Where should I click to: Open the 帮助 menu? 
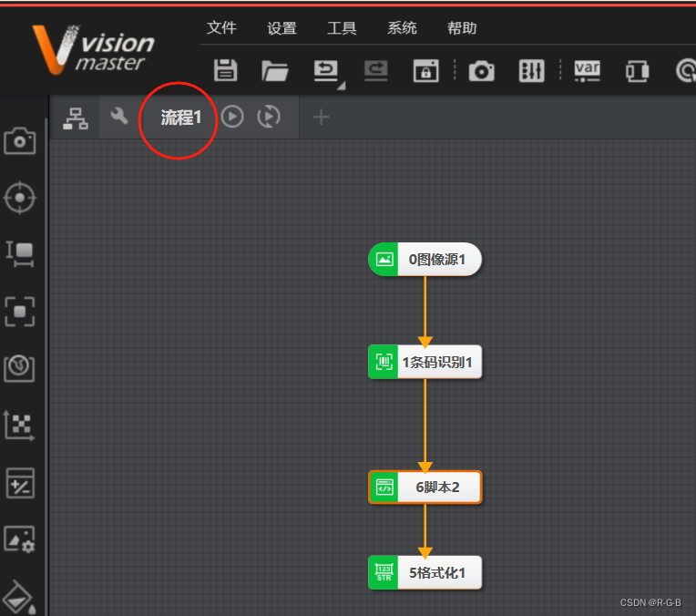[462, 28]
